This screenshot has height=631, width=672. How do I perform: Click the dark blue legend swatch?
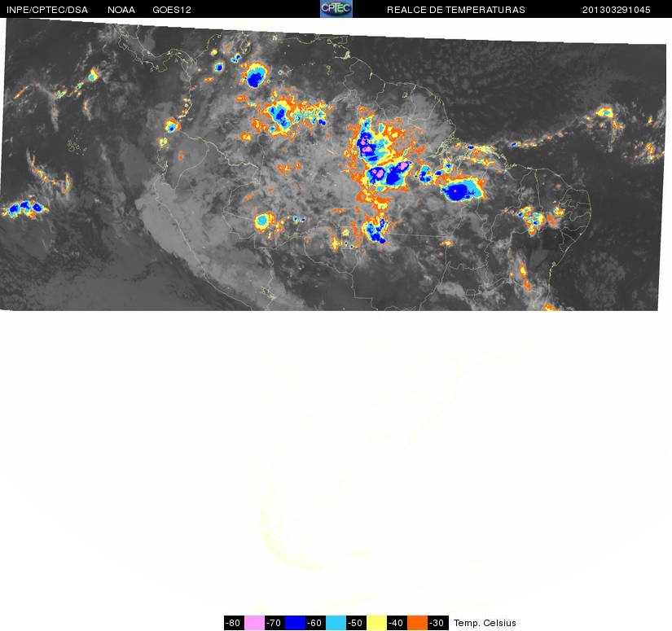(x=296, y=623)
